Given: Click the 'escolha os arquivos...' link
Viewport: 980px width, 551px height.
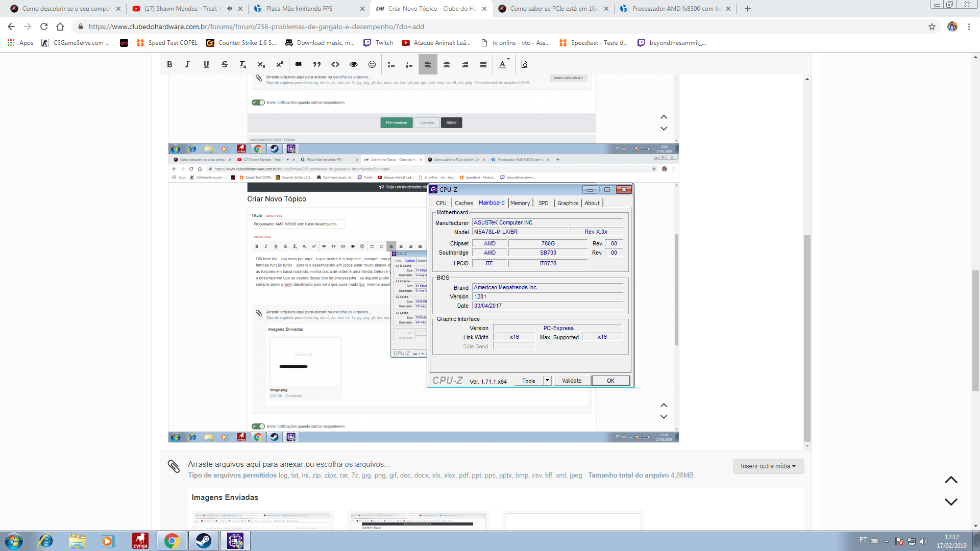Looking at the screenshot, I should point(353,464).
